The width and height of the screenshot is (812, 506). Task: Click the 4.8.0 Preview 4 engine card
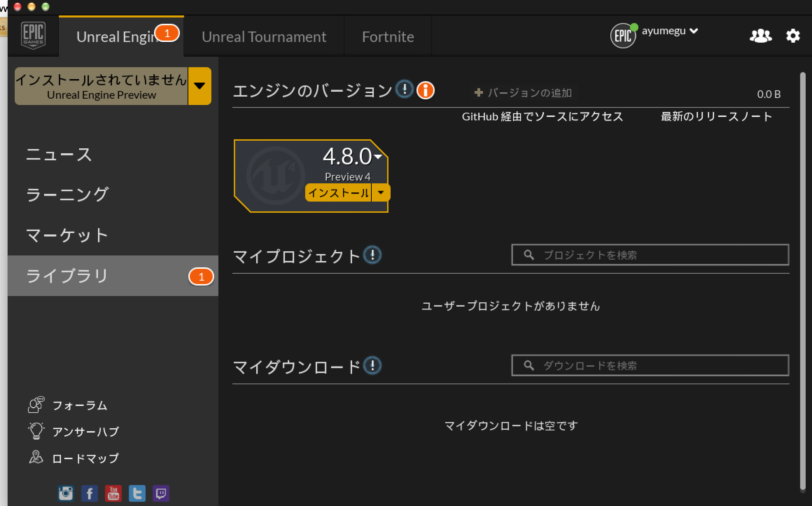(311, 176)
